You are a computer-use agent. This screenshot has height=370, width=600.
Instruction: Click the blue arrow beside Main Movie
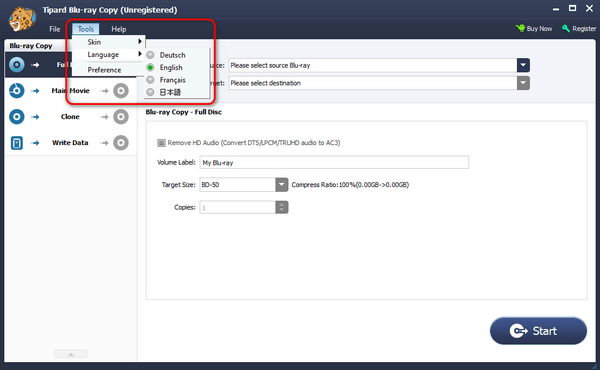click(35, 91)
